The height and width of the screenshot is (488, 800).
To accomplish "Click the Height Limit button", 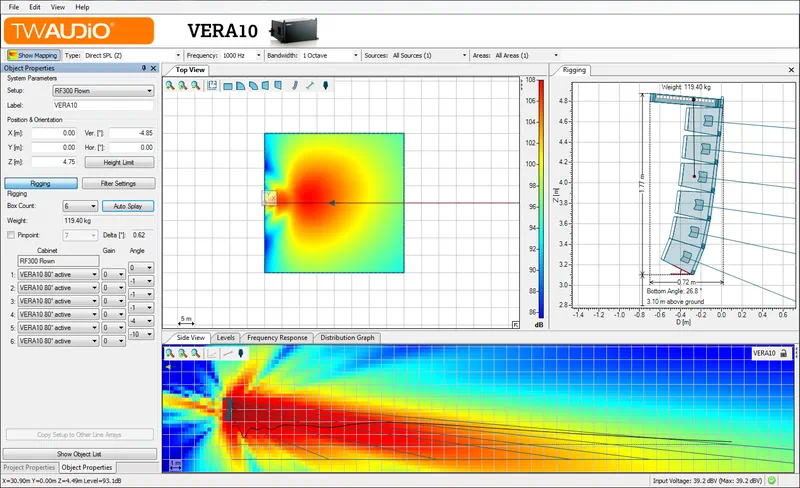I will click(119, 162).
